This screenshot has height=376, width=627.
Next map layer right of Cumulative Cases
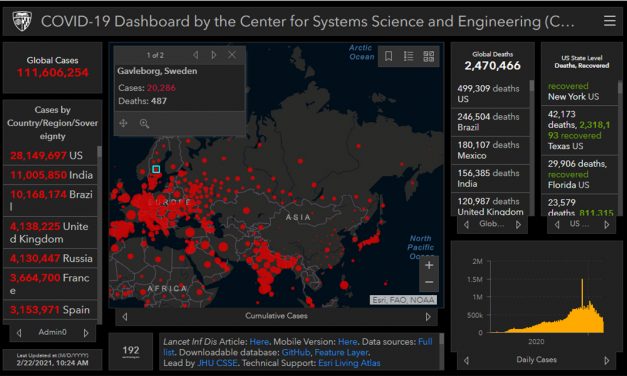(x=428, y=316)
